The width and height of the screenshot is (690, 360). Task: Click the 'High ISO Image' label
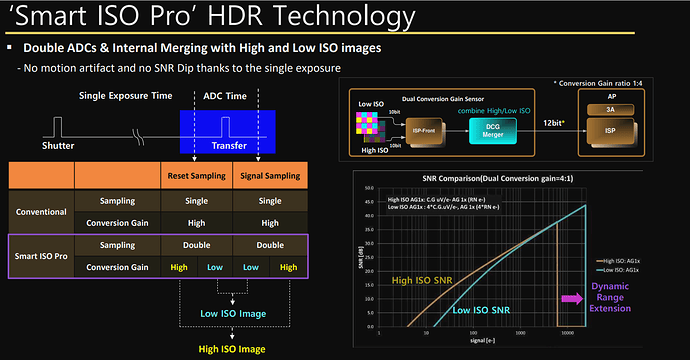pyautogui.click(x=232, y=349)
